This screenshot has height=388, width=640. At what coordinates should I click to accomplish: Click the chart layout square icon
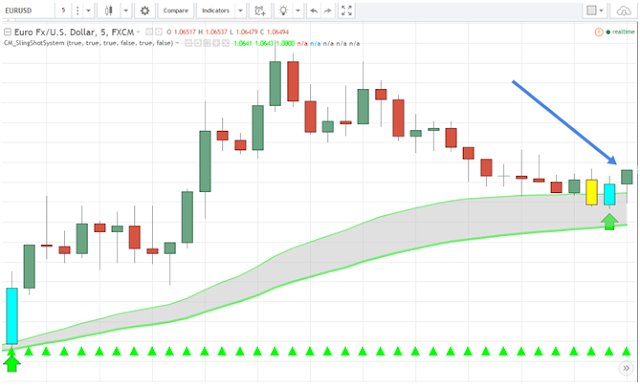pos(591,11)
